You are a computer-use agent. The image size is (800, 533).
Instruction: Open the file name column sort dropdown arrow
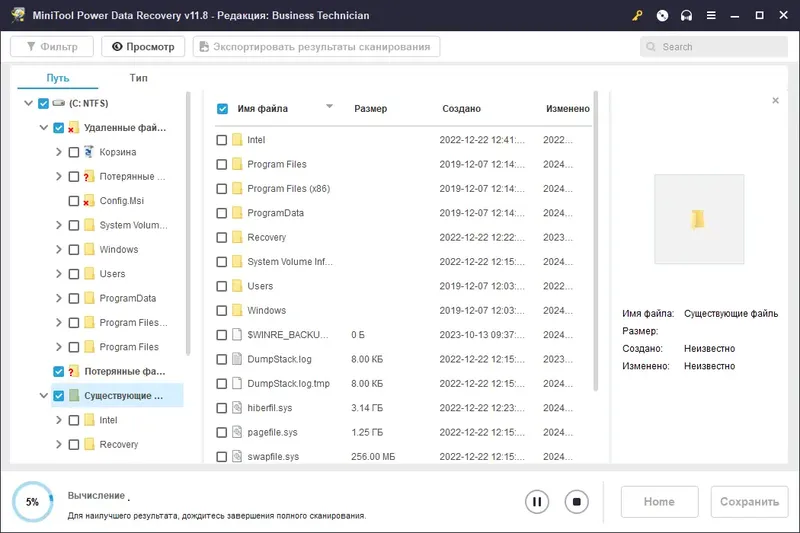point(329,107)
